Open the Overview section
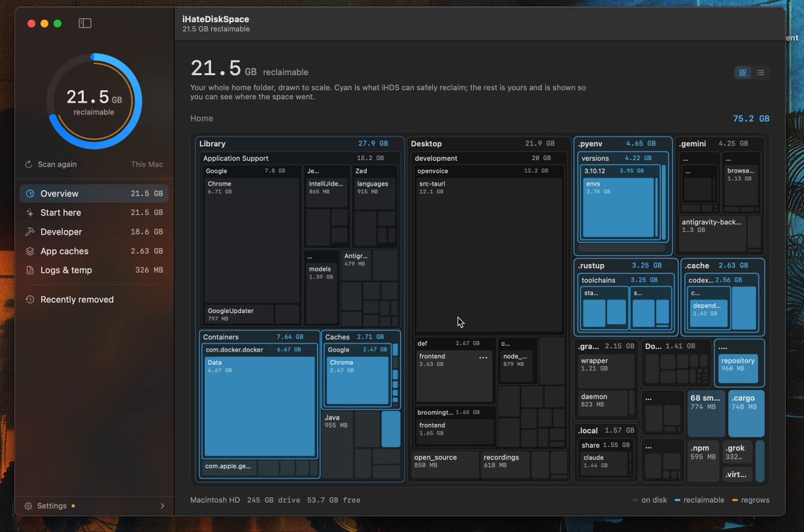The height and width of the screenshot is (532, 804). [94, 194]
